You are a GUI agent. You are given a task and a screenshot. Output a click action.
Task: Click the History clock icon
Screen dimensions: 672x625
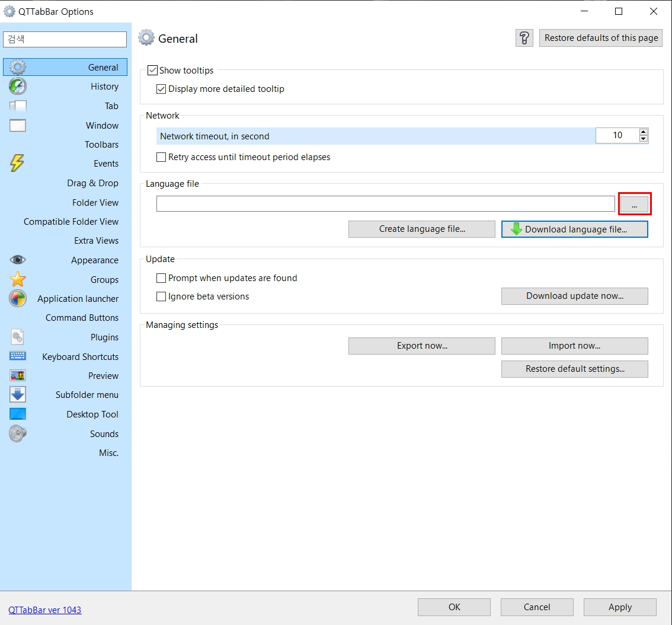[18, 86]
